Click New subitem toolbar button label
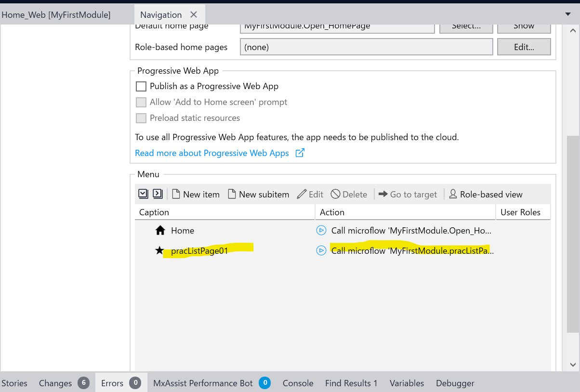 coord(264,195)
